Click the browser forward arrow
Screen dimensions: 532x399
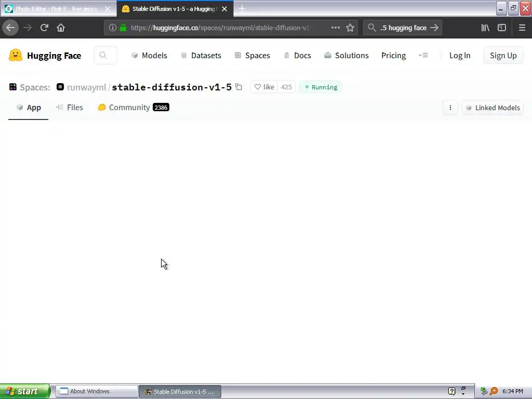(28, 28)
